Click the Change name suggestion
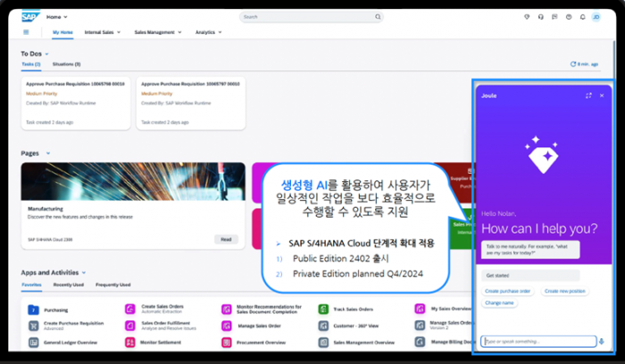 (x=499, y=303)
